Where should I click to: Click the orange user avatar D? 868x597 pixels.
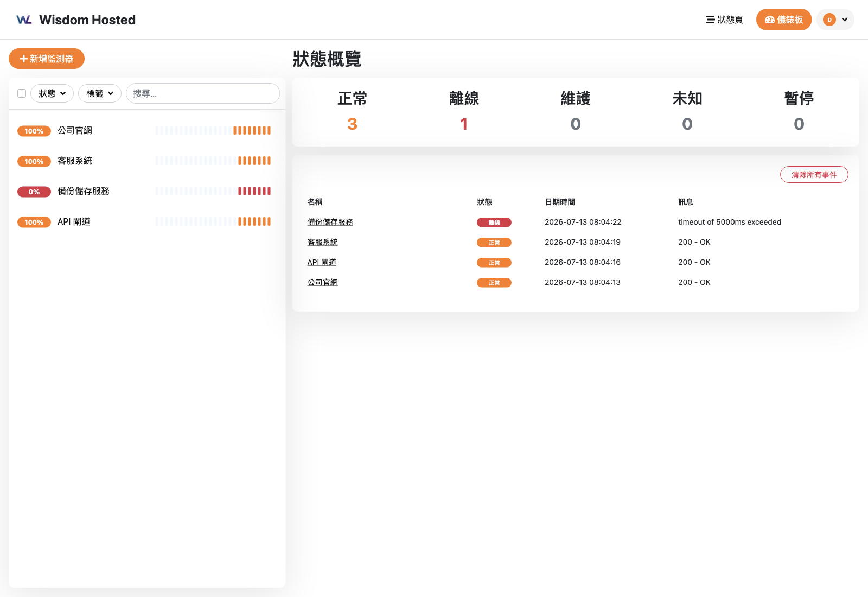829,20
